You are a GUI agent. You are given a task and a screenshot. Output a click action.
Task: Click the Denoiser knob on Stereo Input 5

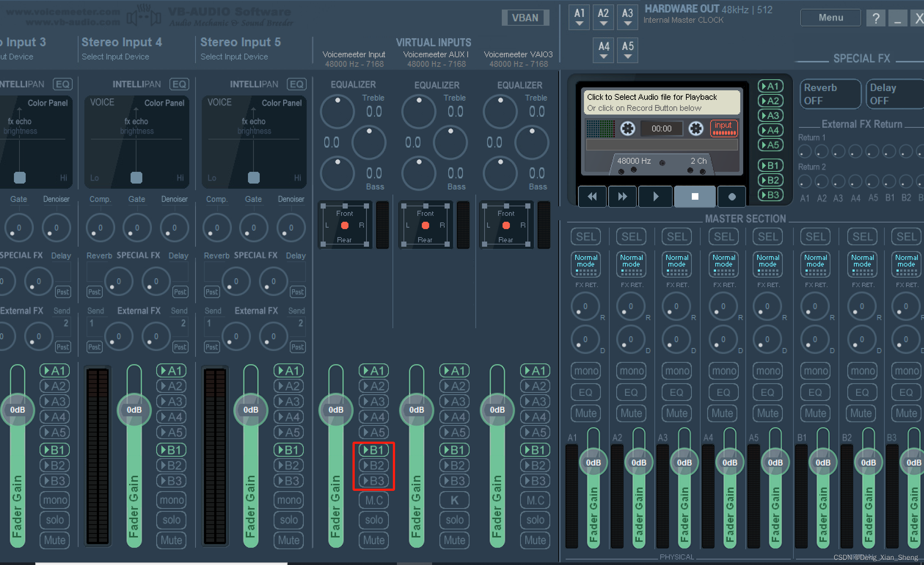[291, 228]
